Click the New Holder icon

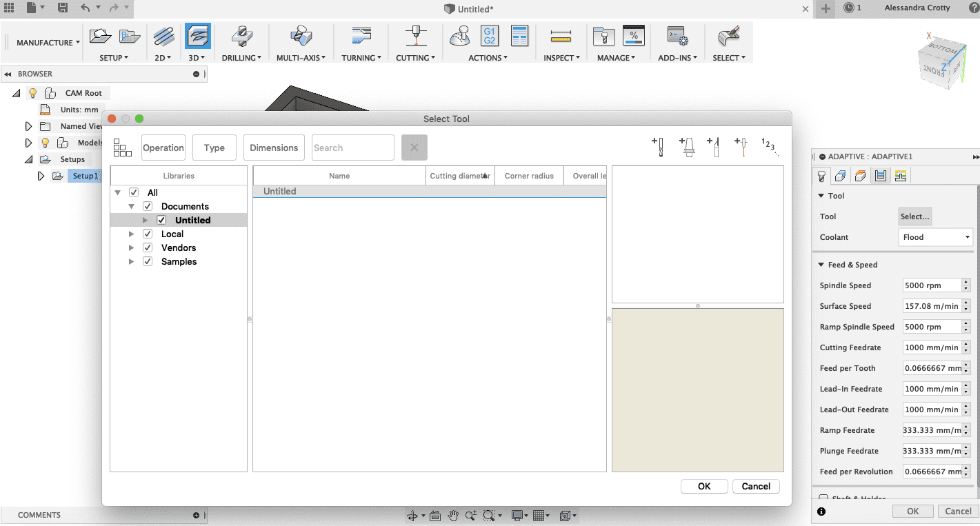pos(687,147)
